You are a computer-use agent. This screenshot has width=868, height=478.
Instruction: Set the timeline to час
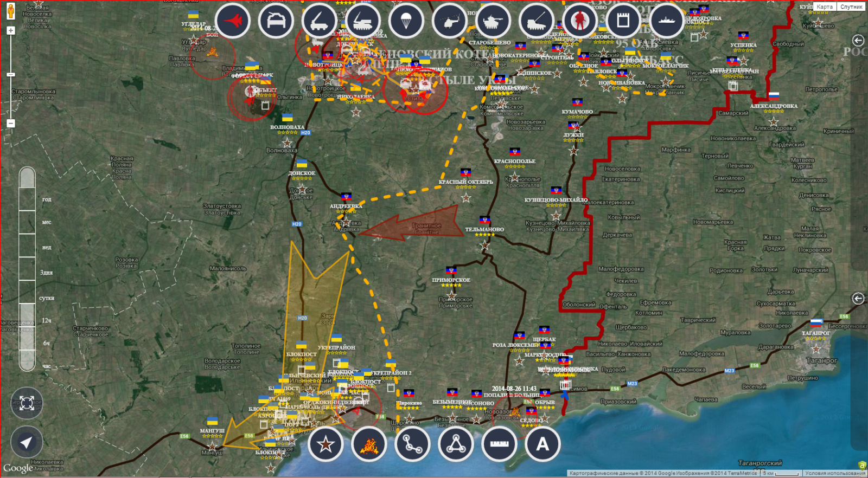point(47,366)
